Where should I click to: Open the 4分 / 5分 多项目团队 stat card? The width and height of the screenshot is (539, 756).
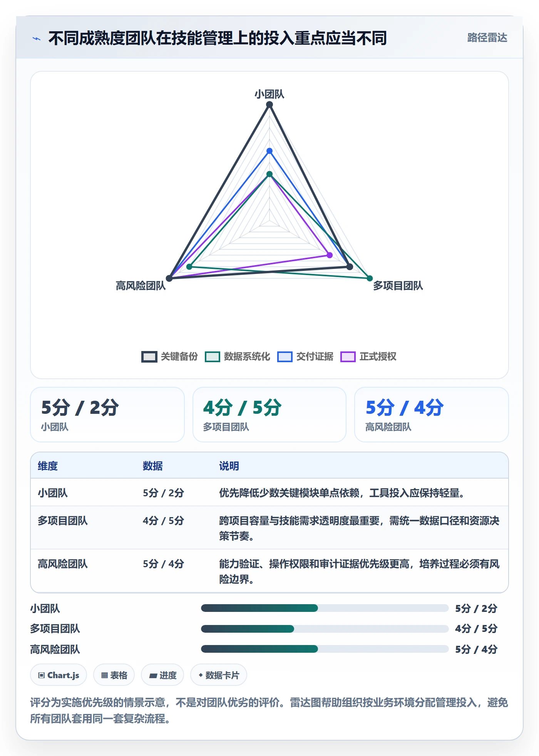[x=269, y=415]
